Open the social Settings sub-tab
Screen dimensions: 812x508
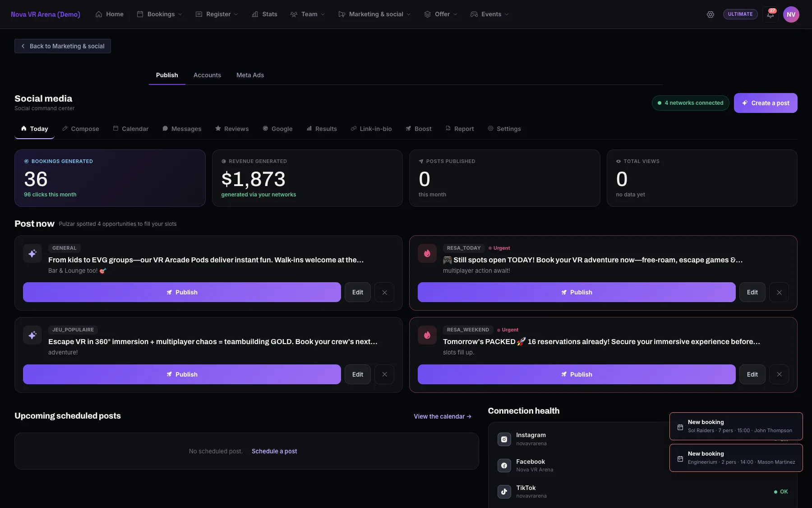coord(504,129)
